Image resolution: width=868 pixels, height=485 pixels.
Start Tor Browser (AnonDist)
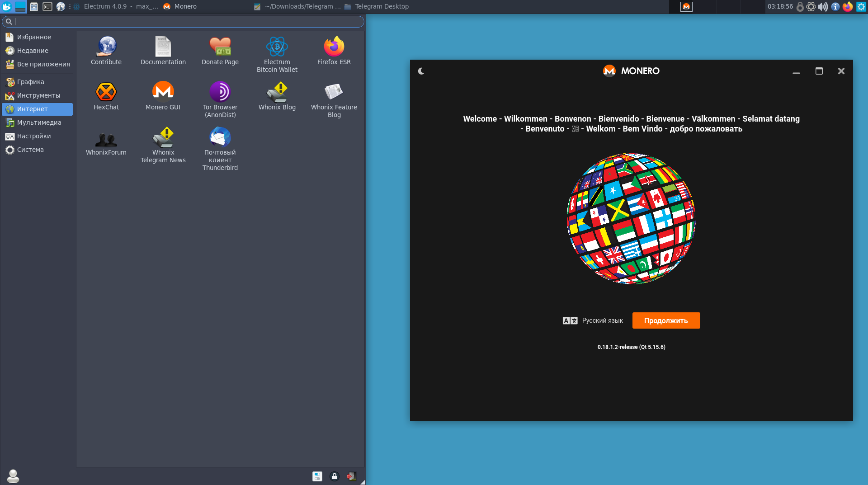(x=220, y=99)
